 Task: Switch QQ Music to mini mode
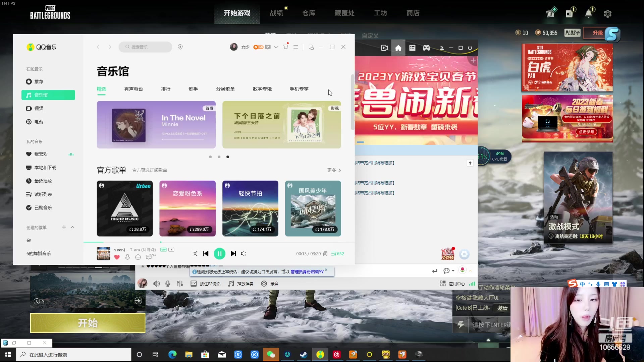pyautogui.click(x=311, y=47)
